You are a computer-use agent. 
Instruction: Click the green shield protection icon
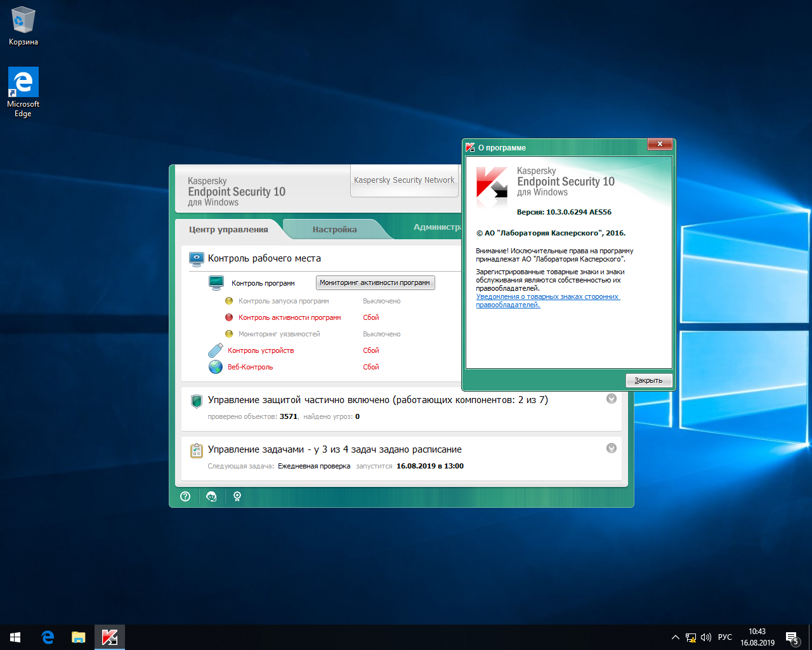pyautogui.click(x=196, y=401)
